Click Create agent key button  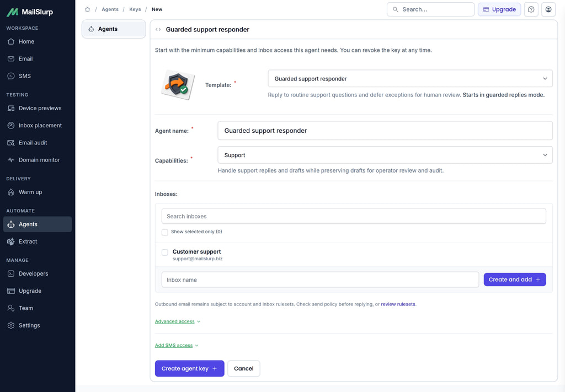point(190,369)
